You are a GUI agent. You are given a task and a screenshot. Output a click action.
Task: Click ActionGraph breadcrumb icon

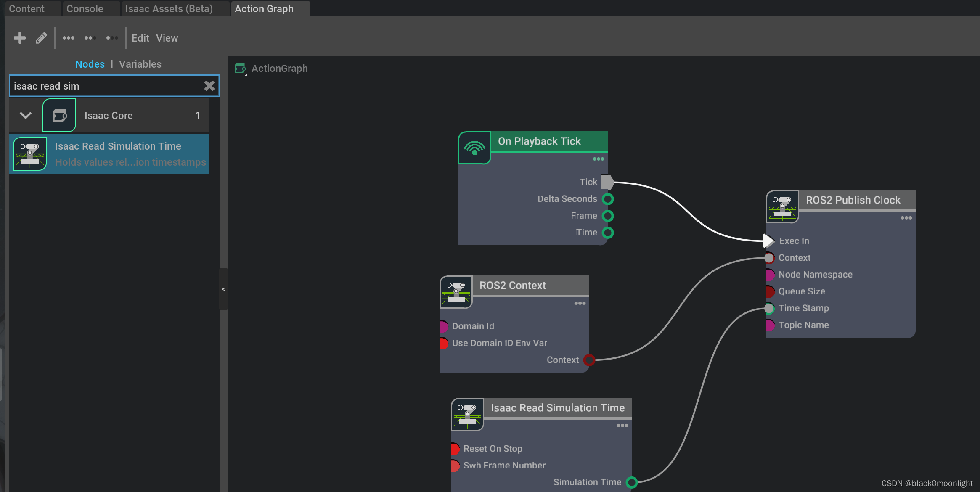[x=240, y=69]
